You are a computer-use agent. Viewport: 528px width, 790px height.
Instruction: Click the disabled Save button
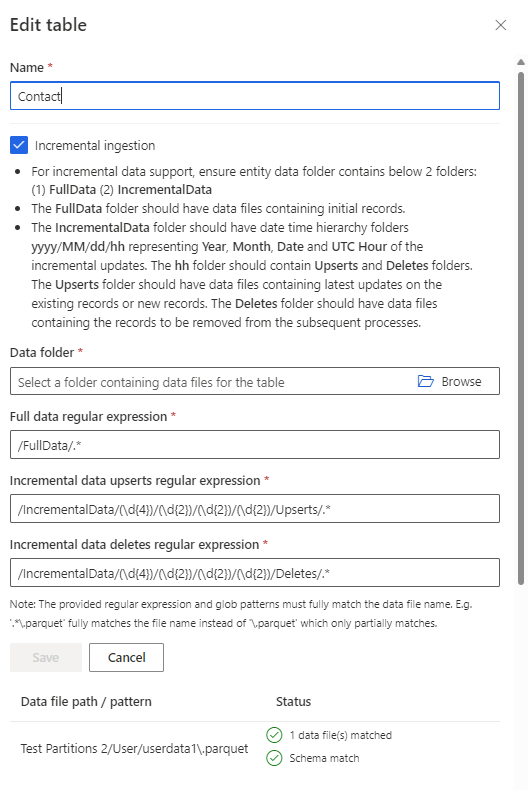46,657
